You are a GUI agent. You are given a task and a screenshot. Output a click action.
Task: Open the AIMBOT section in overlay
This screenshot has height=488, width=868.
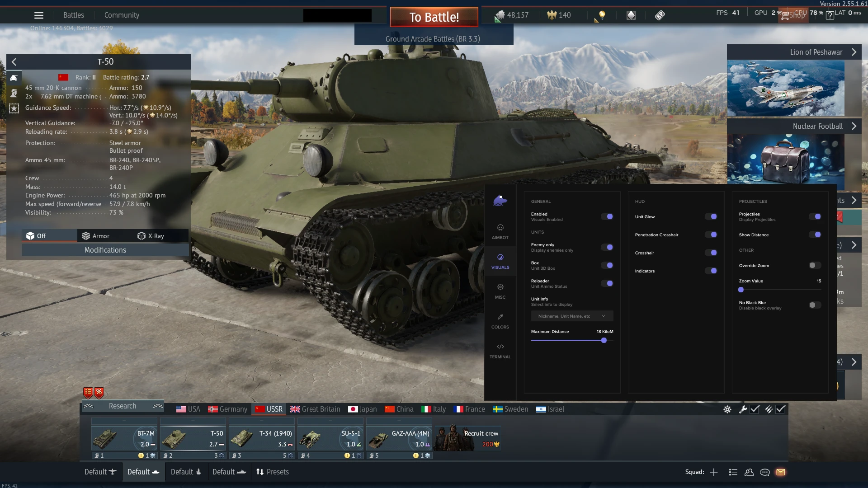(500, 232)
